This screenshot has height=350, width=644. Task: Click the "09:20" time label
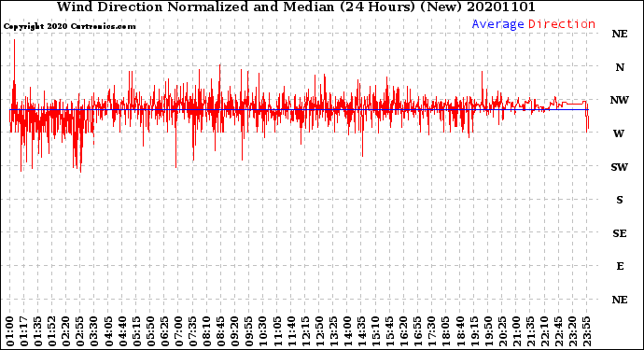point(234,331)
